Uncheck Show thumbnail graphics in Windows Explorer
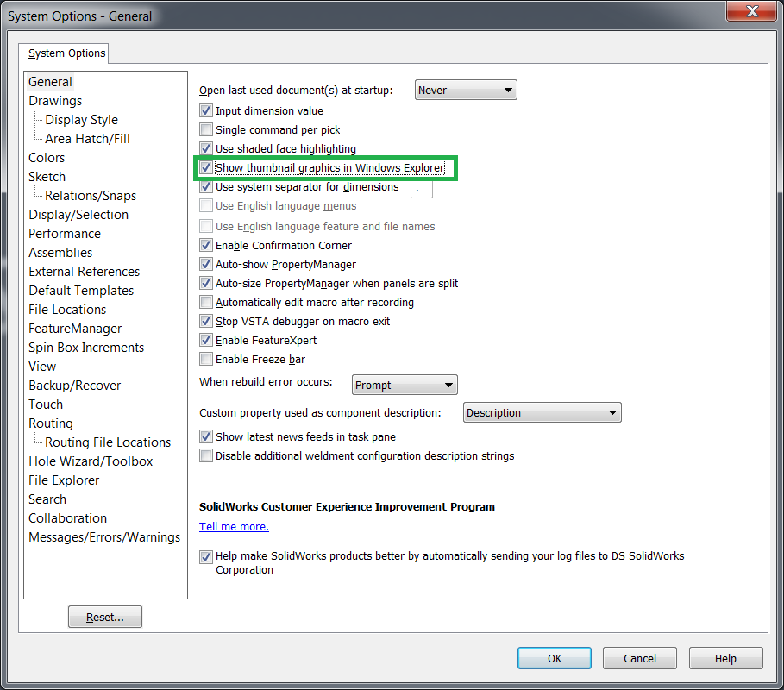 pyautogui.click(x=205, y=167)
